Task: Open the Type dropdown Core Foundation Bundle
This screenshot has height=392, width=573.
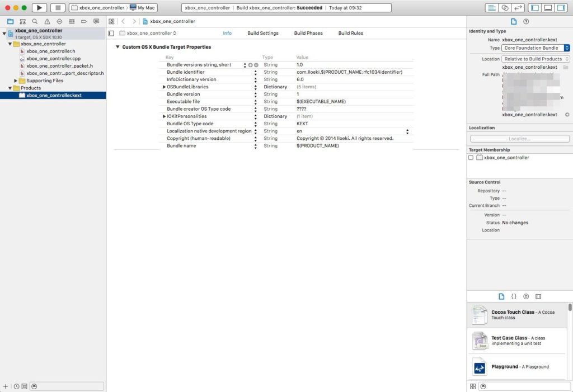Action: click(536, 48)
